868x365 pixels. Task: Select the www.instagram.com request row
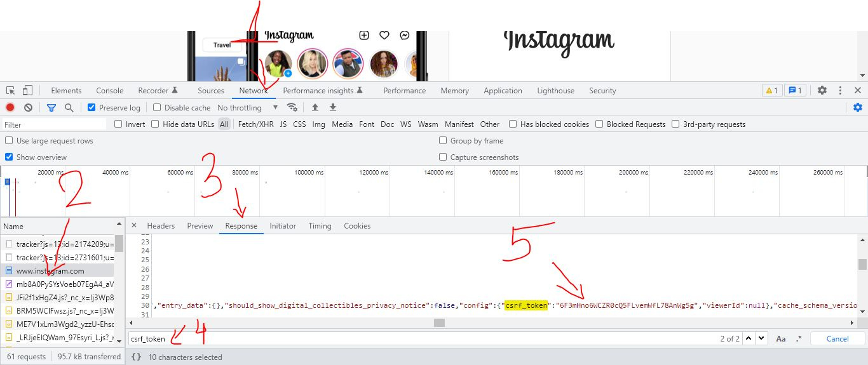(x=57, y=271)
